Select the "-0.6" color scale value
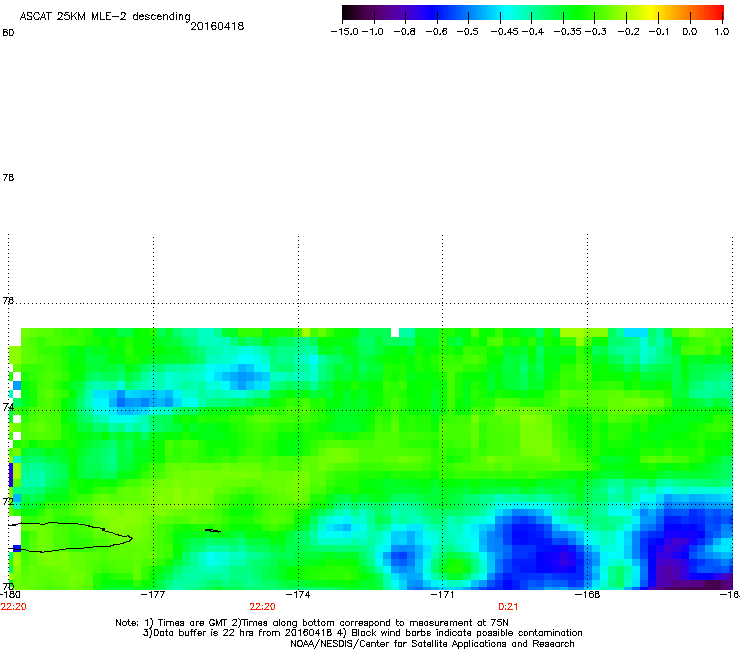Image resolution: width=740 pixels, height=650 pixels. tap(436, 32)
